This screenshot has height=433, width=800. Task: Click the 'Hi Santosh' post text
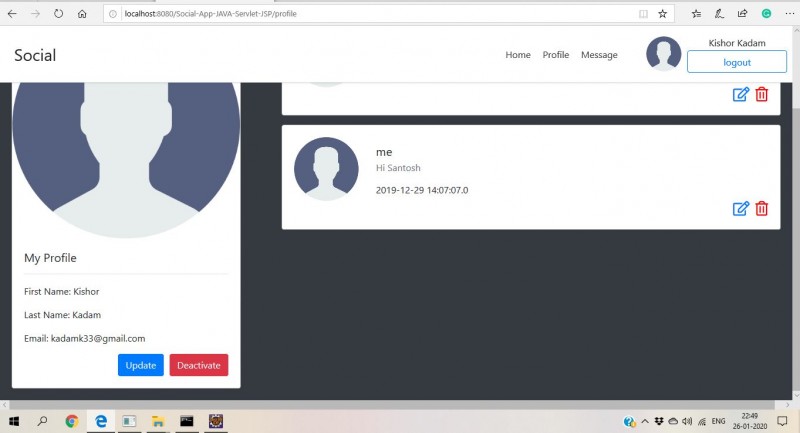coord(398,168)
